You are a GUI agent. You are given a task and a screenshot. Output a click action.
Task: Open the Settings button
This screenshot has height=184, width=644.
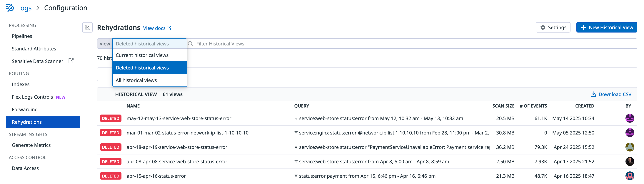(553, 27)
